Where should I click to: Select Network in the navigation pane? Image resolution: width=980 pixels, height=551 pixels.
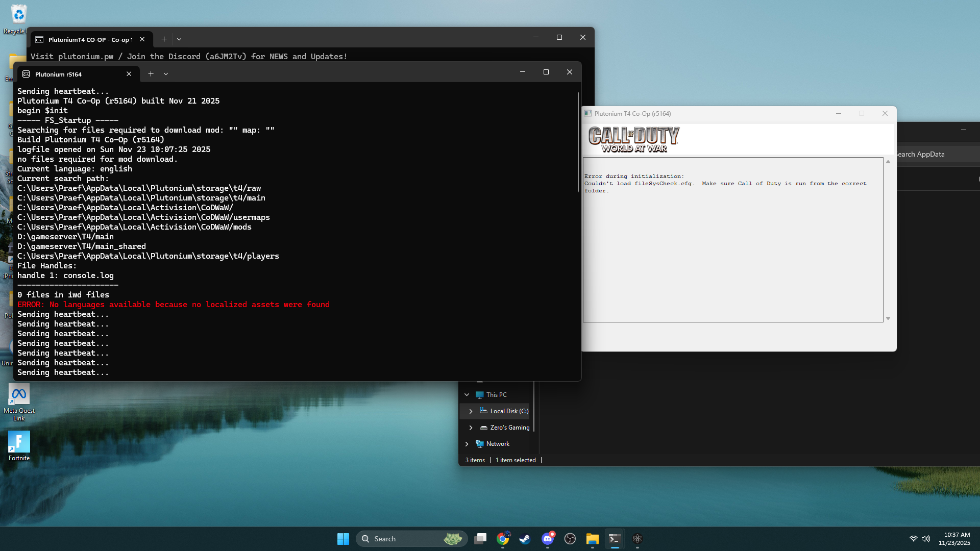tap(498, 444)
